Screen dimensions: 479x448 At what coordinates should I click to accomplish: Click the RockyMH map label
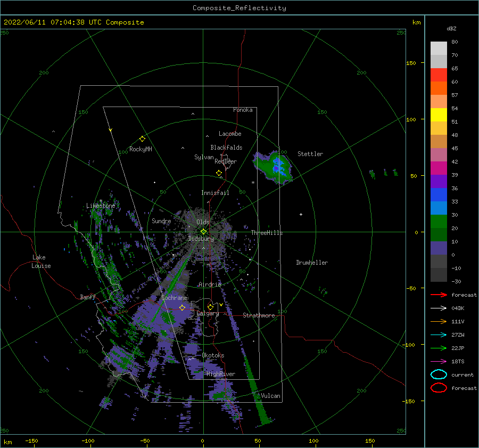pos(141,149)
